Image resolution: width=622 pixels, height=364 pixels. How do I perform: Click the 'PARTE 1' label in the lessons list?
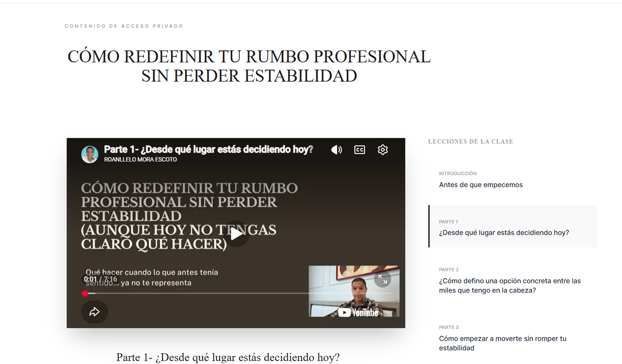pos(448,222)
